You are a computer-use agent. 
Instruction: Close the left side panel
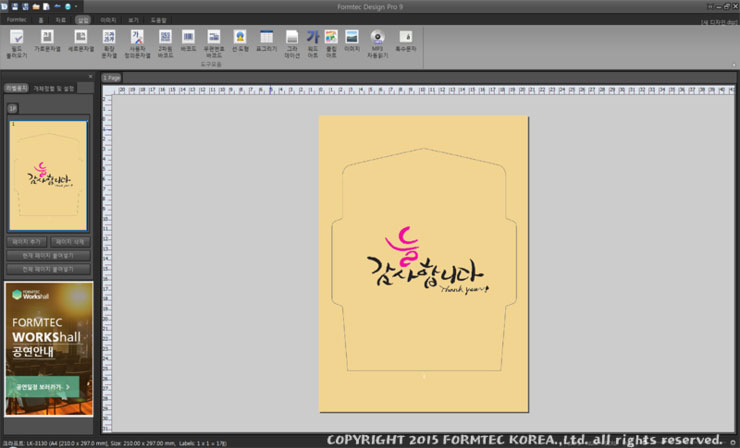click(x=91, y=76)
